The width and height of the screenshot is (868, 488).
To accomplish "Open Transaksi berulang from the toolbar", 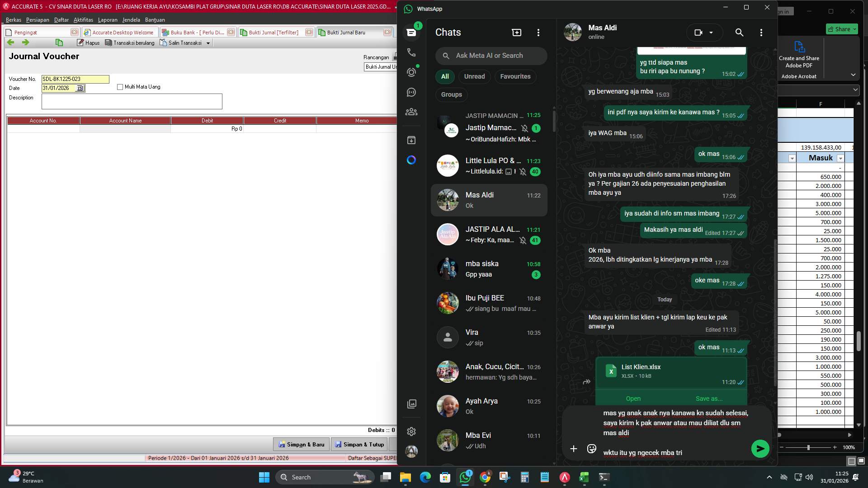I will coord(130,42).
